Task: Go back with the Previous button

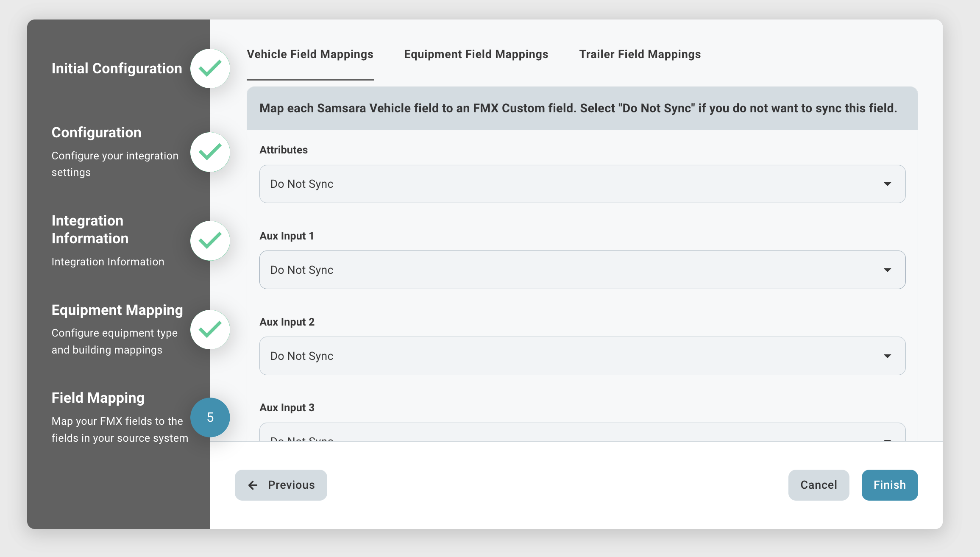Action: pyautogui.click(x=281, y=485)
